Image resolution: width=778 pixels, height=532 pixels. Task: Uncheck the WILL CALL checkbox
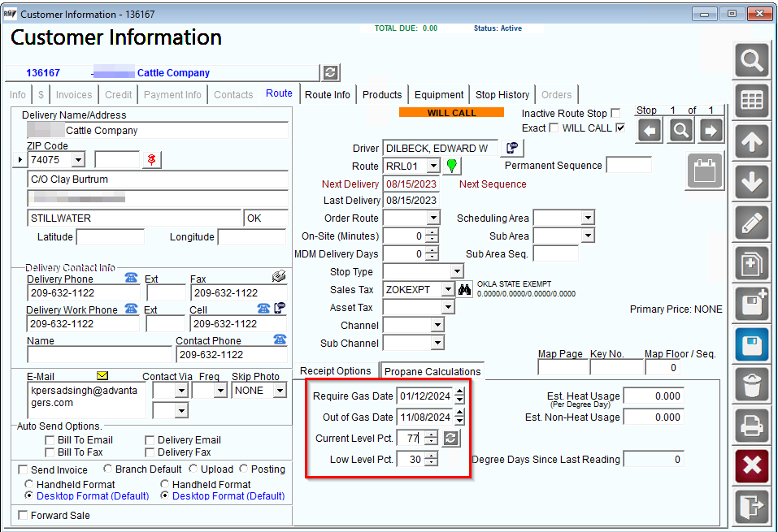[x=620, y=128]
